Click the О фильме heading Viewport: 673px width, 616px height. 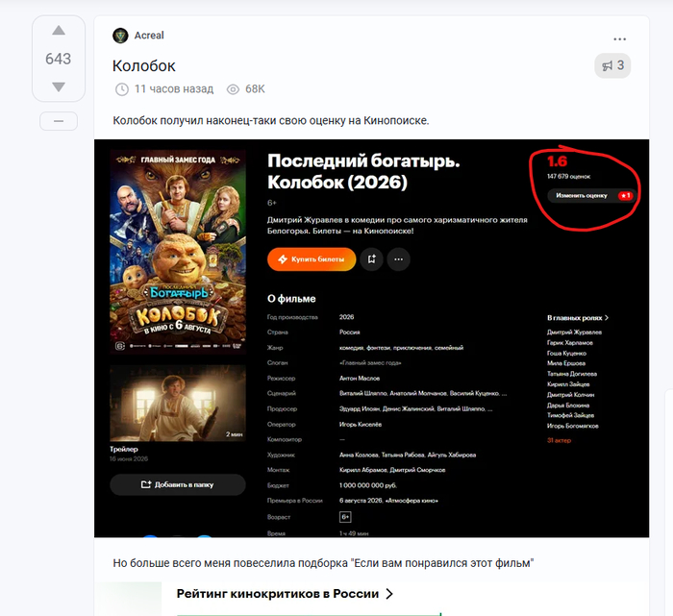point(291,299)
